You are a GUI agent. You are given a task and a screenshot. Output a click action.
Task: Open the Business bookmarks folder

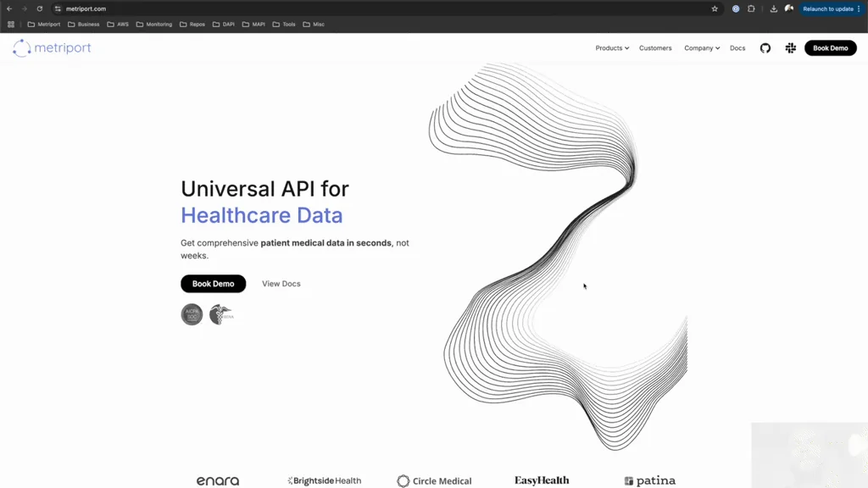coord(84,25)
